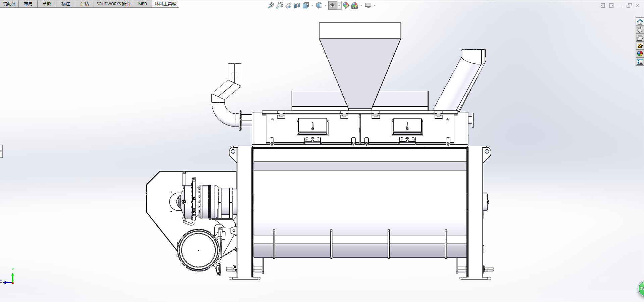Open Appearances and Scenes task pane
644x302 pixels.
click(640, 54)
